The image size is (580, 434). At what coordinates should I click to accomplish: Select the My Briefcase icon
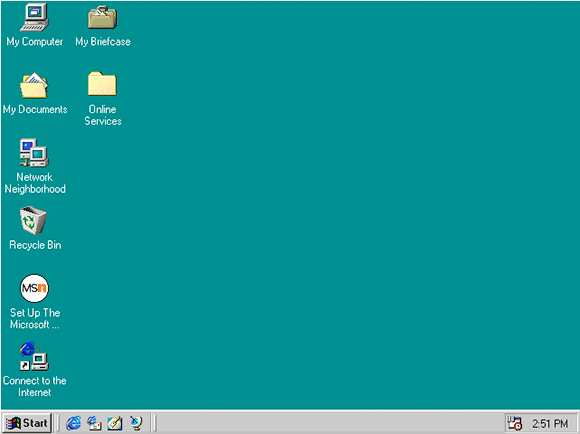(102, 17)
